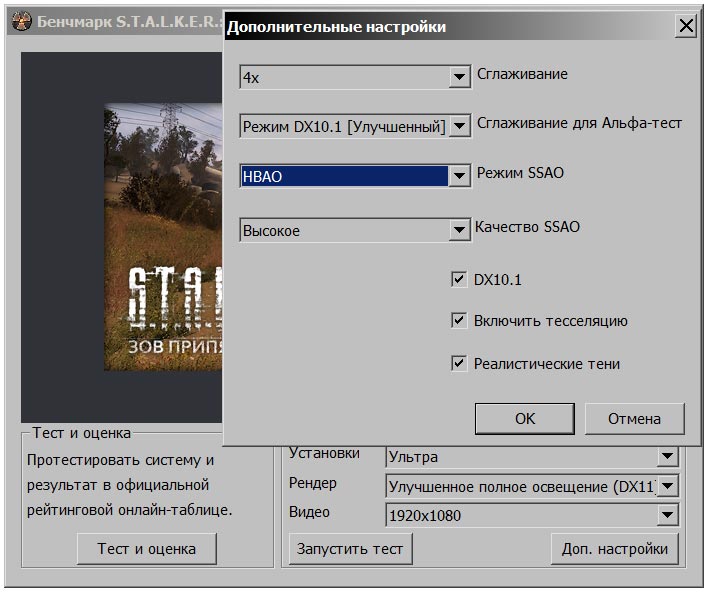Disable Включить тесселяцию checkbox
Viewport: 709px width, 593px height.
point(459,321)
